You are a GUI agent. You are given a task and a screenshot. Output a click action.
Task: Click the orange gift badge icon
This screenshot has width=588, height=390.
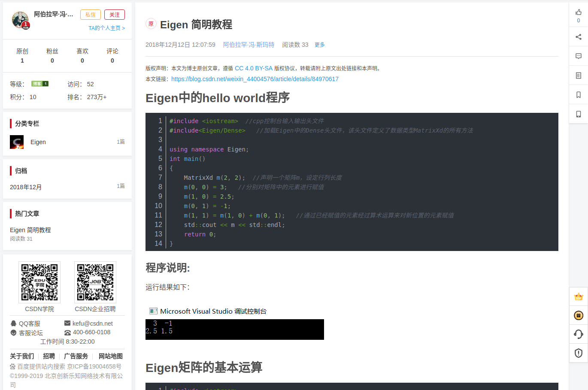click(579, 315)
